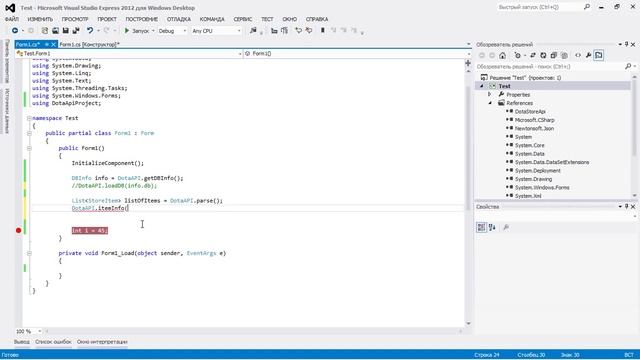Image resolution: width=640 pixels, height=360 pixels.
Task: Click the Navigate Backward toolbar icon
Action: (15, 31)
